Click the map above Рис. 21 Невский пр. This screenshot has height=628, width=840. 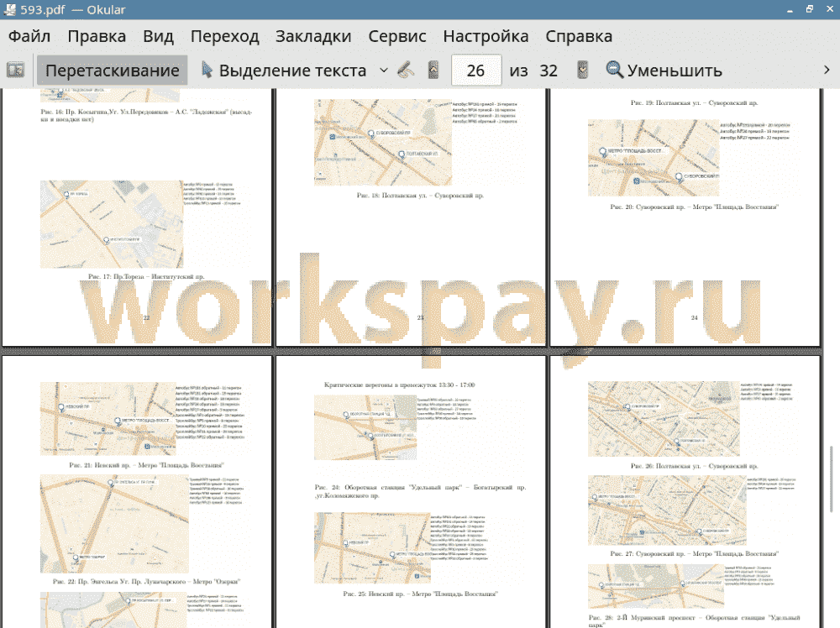[108, 419]
